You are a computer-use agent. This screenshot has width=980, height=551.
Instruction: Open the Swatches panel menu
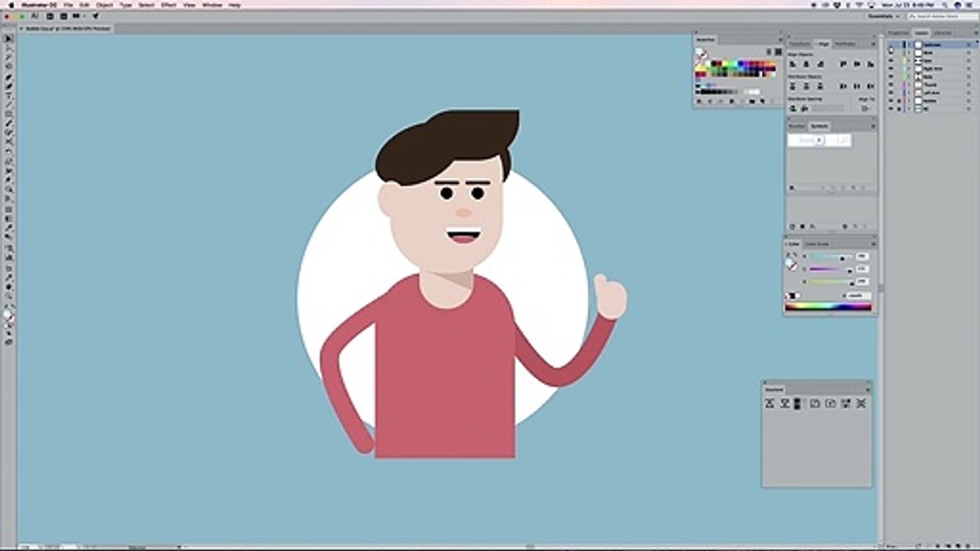click(x=781, y=40)
